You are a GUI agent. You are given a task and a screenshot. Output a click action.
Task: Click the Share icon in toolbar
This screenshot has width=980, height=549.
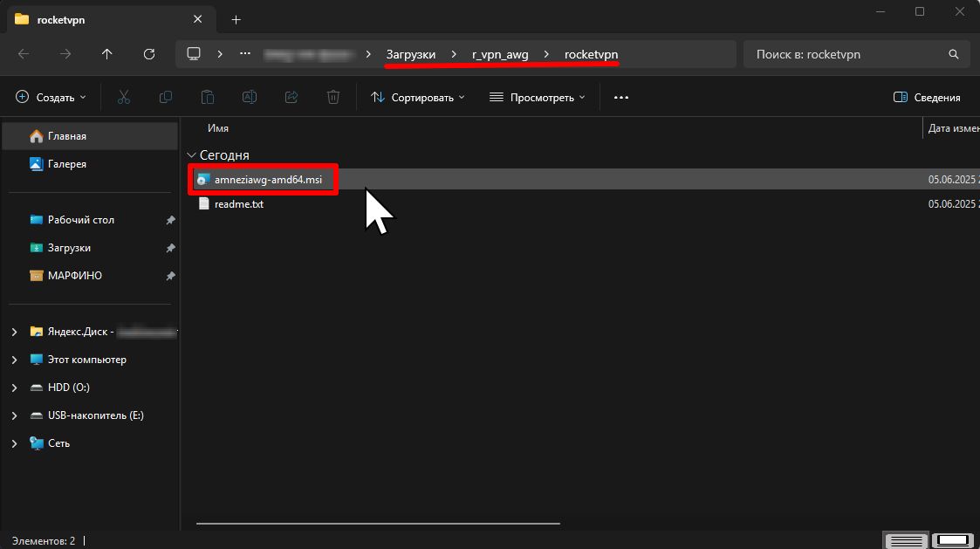[x=291, y=98]
